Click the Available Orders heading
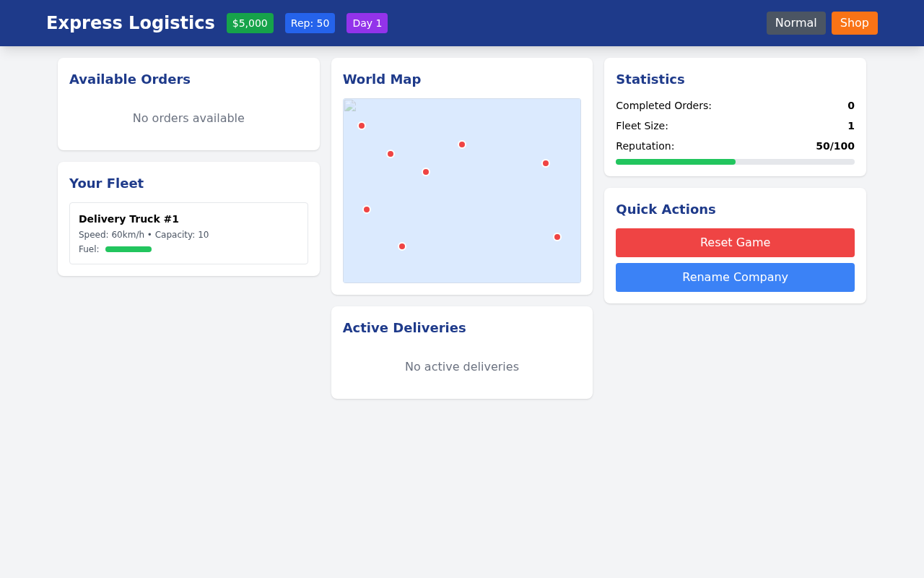 (129, 79)
